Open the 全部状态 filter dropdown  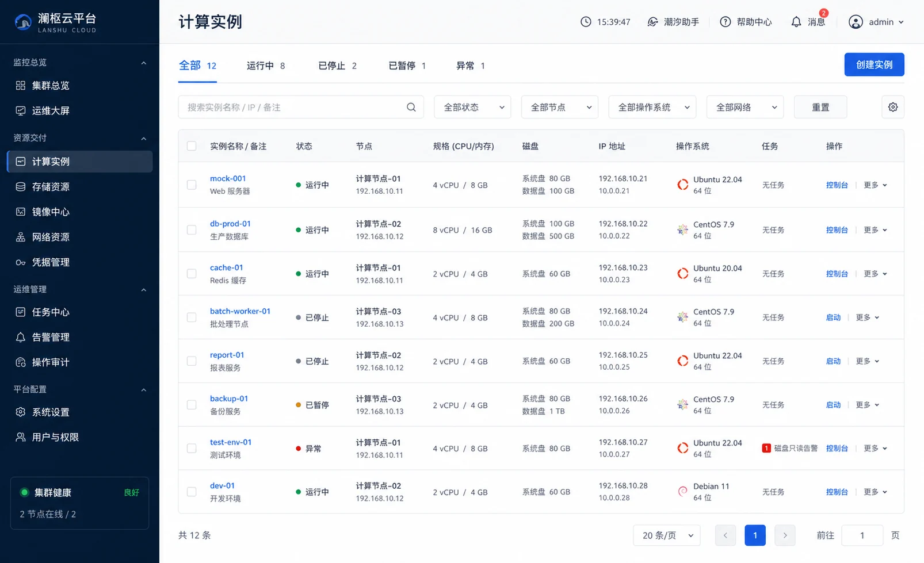(472, 107)
